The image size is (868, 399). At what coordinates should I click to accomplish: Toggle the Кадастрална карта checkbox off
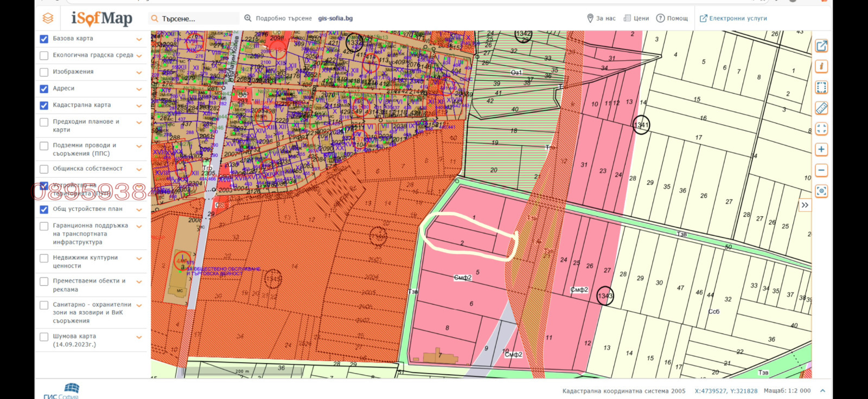(44, 106)
